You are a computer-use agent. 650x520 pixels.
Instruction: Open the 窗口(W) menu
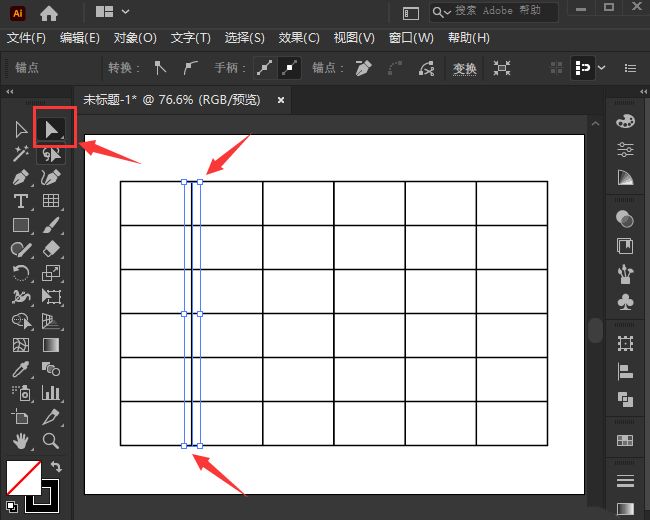tap(410, 38)
